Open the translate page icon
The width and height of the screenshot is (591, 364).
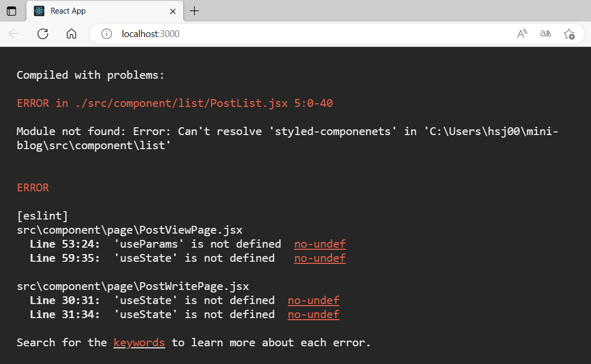[546, 34]
